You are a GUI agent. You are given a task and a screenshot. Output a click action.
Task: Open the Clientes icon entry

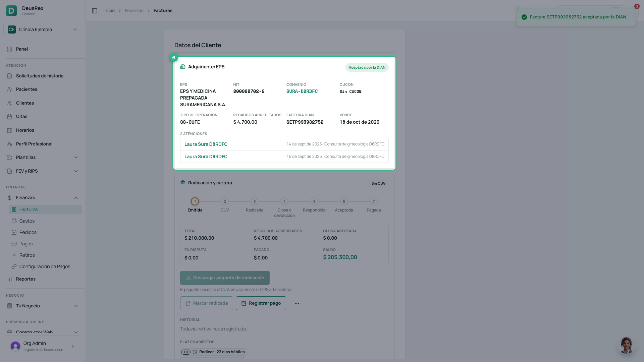pyautogui.click(x=9, y=103)
